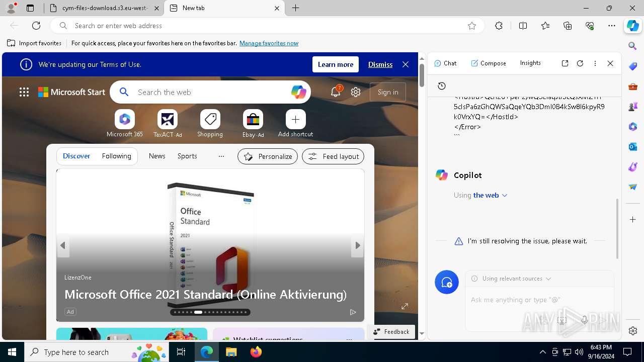Open sidebar Outlook icon
This screenshot has width=644, height=362.
[633, 147]
